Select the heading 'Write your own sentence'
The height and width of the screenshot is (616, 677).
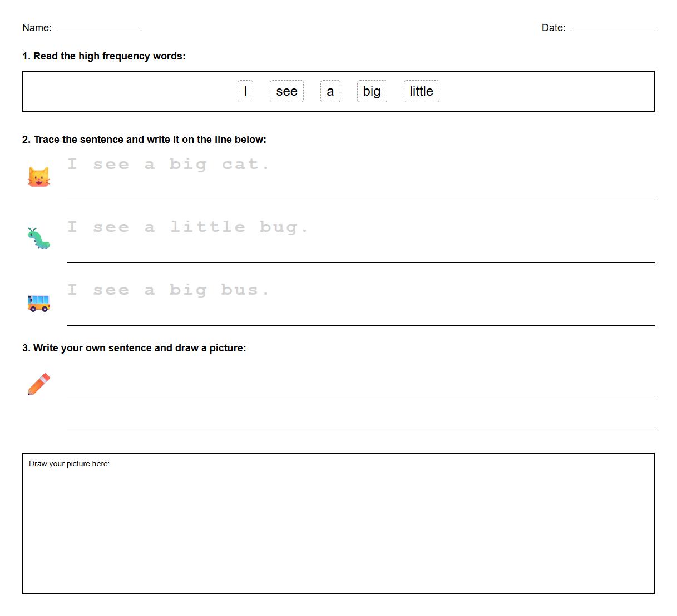tap(136, 347)
